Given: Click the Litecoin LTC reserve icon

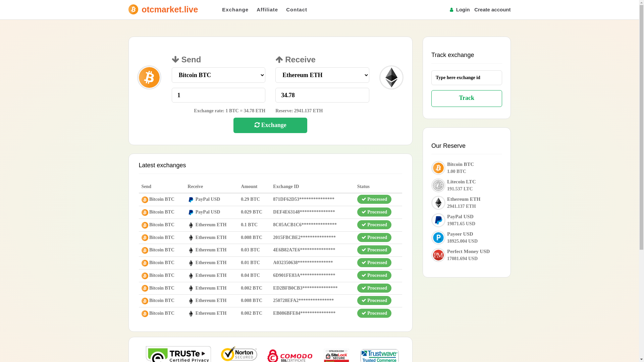Looking at the screenshot, I should click(438, 185).
